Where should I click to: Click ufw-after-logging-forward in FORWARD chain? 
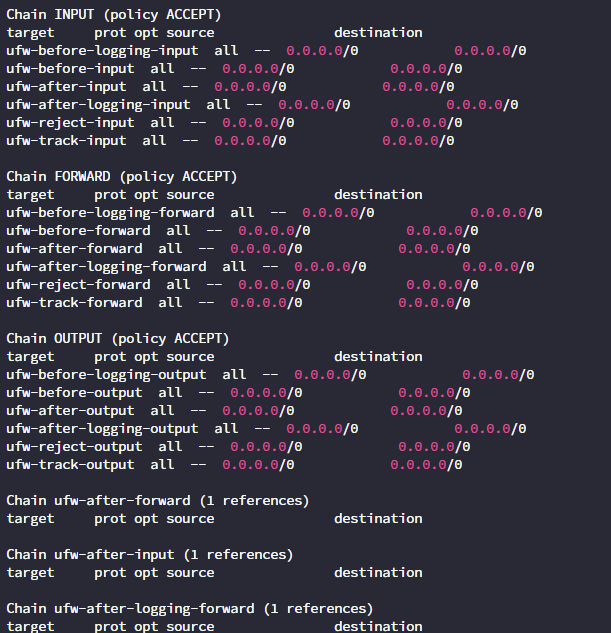[106, 267]
